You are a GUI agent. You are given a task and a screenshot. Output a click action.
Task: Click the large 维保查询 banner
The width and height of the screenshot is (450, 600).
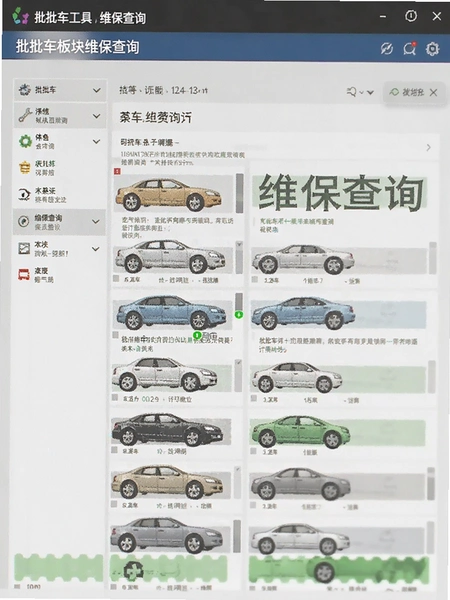pos(341,193)
